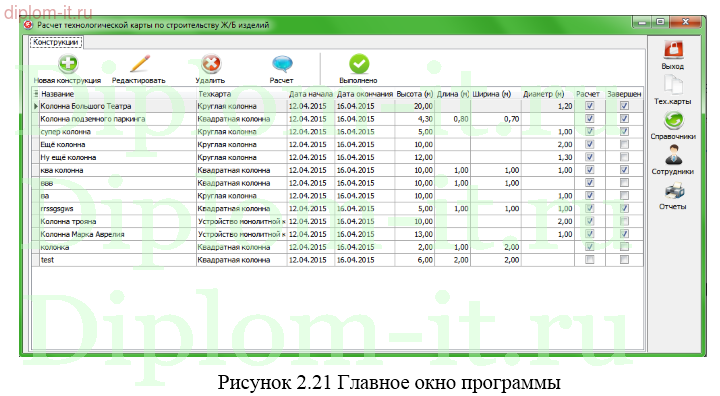
Task: Toggle Расчет checkbox for Колонна подземного паркинга
Action: click(590, 119)
